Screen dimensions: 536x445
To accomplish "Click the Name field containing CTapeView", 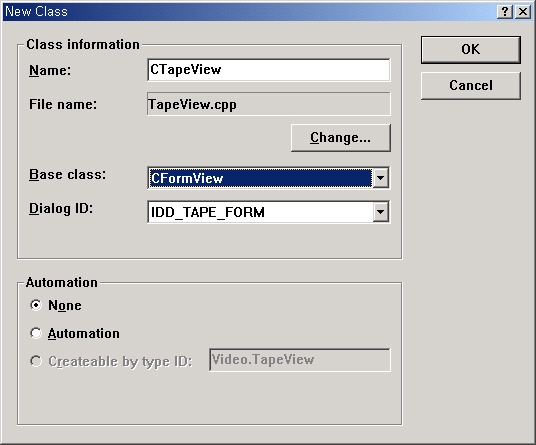I will click(x=269, y=70).
